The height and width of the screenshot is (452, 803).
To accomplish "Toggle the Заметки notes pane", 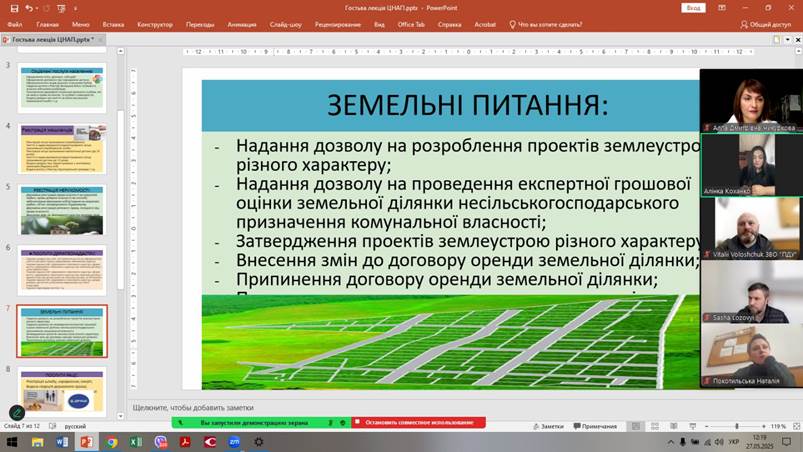I will point(548,426).
